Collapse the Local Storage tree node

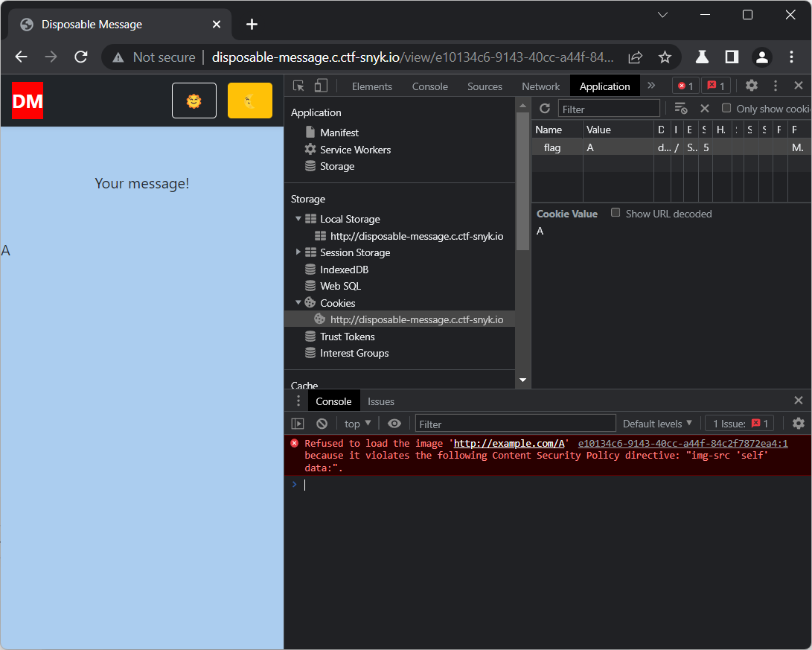[298, 219]
